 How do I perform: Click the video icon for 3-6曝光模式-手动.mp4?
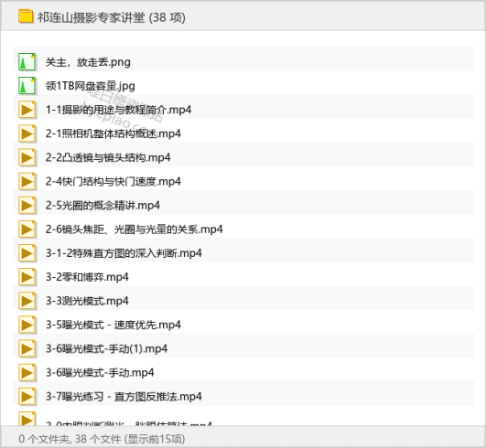[x=27, y=372]
